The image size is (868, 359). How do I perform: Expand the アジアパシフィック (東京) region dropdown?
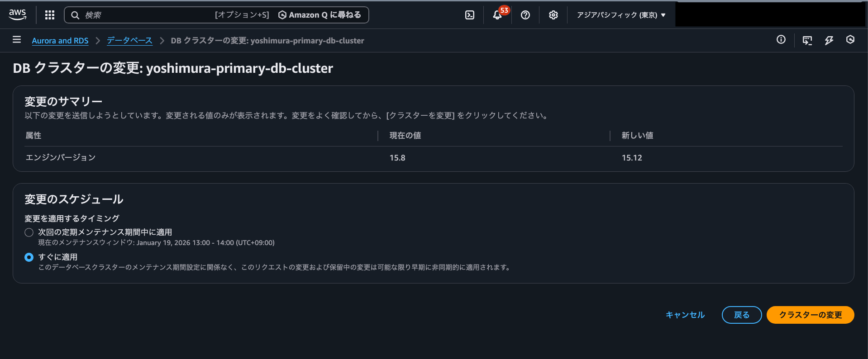pos(620,15)
